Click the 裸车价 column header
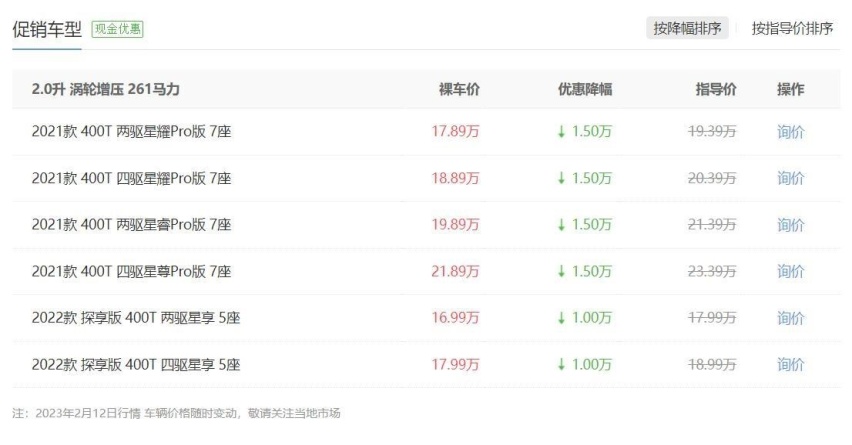Image resolution: width=852 pixels, height=445 pixels. (x=459, y=89)
